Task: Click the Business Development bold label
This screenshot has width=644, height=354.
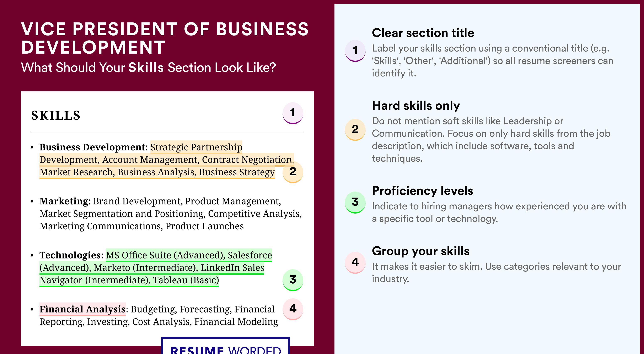Action: (x=92, y=147)
